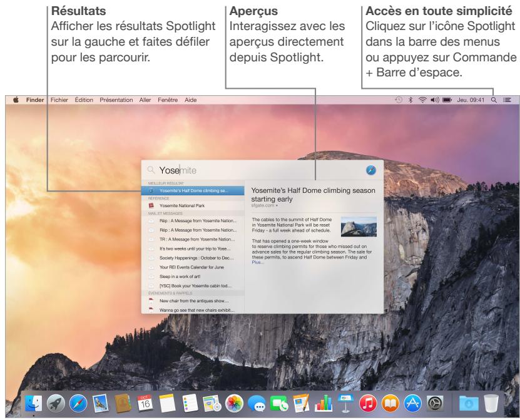The width and height of the screenshot is (520, 420).
Task: Select Wanna go see that new chairs exhibit
Action: click(x=193, y=310)
